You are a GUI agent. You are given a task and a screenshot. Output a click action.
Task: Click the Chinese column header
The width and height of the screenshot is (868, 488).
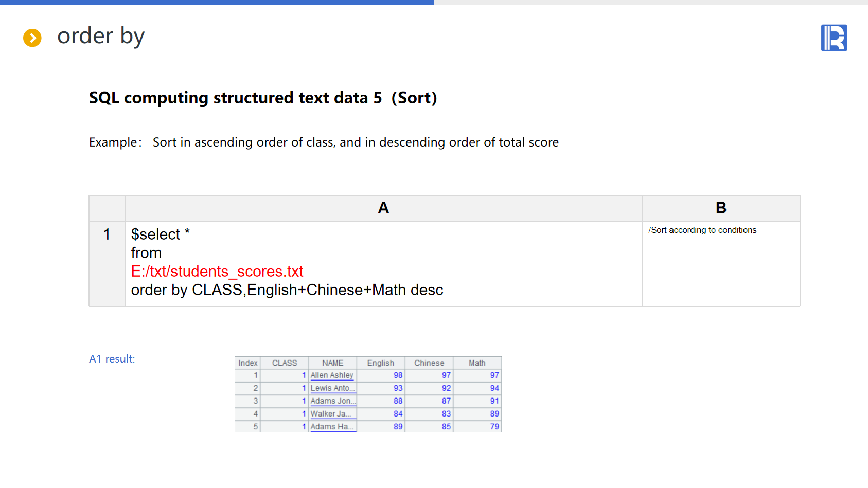429,363
